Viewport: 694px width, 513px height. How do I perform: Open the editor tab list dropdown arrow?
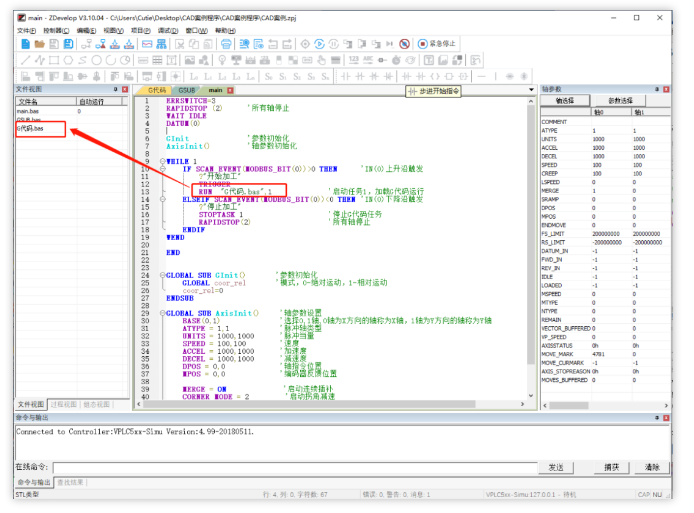tap(531, 90)
